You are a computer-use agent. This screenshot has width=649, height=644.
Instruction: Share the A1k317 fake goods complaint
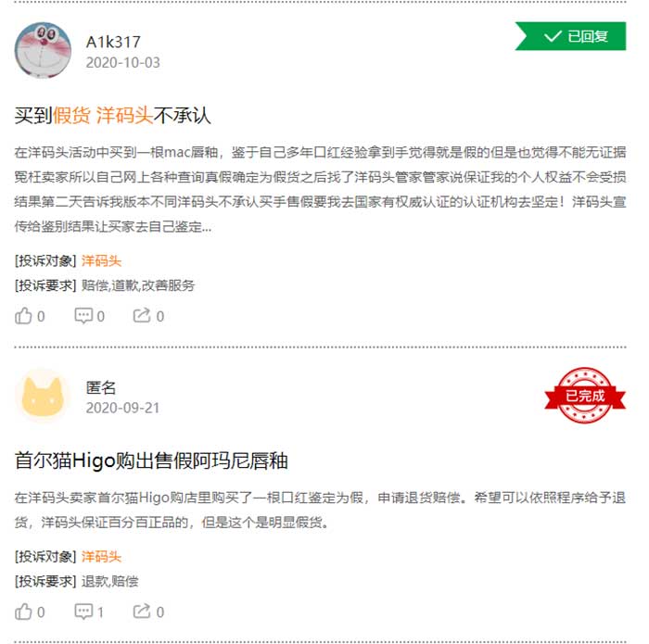click(148, 316)
